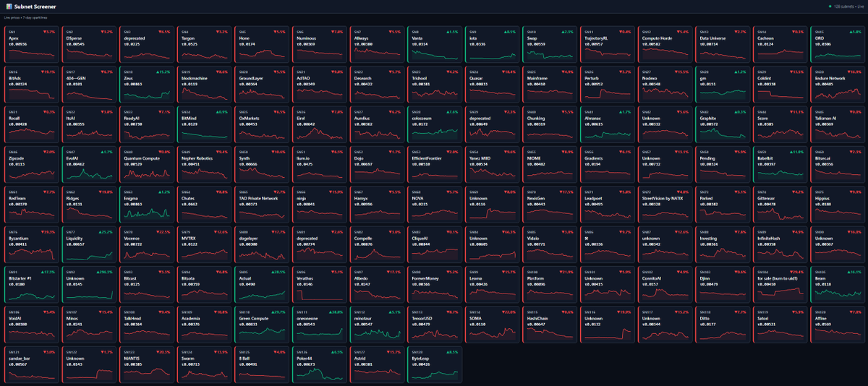868x386 pixels.
Task: Click the Compute Horde subnet name
Action: [x=657, y=38]
